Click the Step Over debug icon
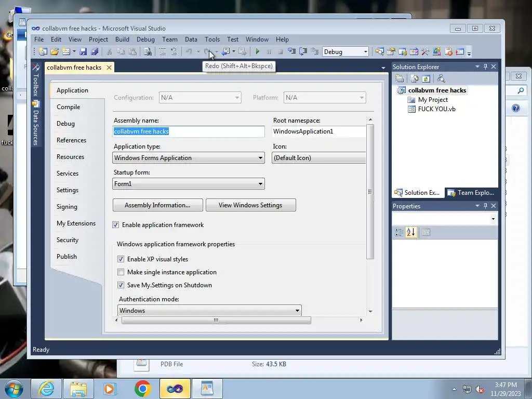The image size is (532, 399). [303, 51]
